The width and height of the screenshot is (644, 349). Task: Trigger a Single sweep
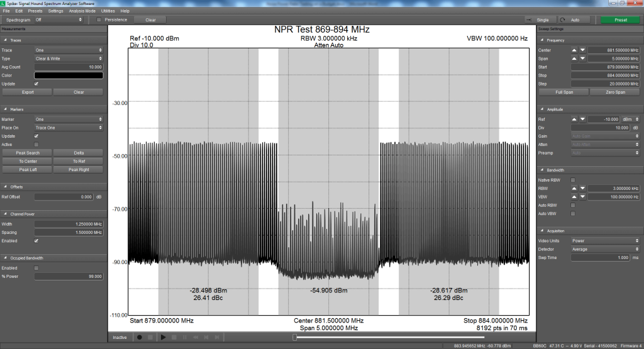pos(542,19)
